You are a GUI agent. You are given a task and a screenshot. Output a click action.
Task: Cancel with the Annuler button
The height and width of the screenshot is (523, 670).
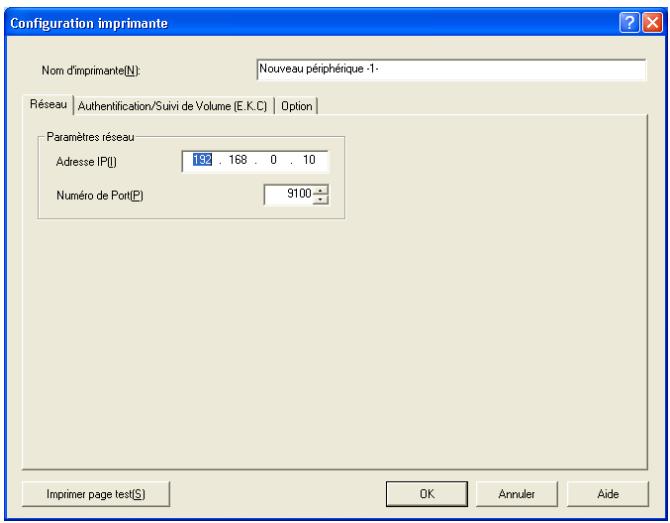point(517,494)
